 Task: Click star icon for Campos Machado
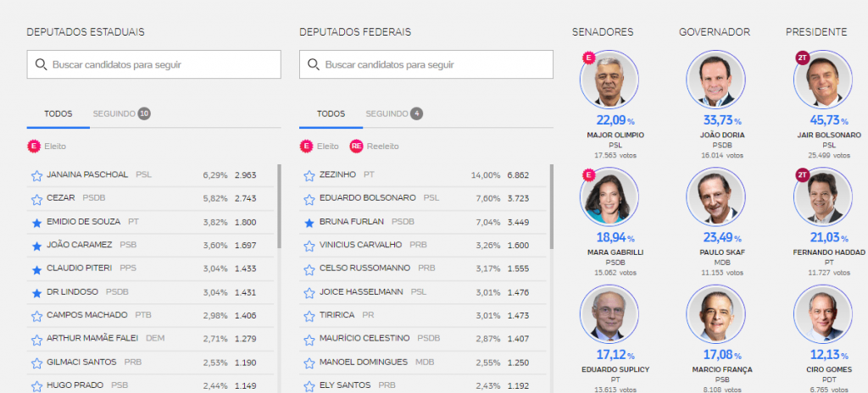[36, 316]
